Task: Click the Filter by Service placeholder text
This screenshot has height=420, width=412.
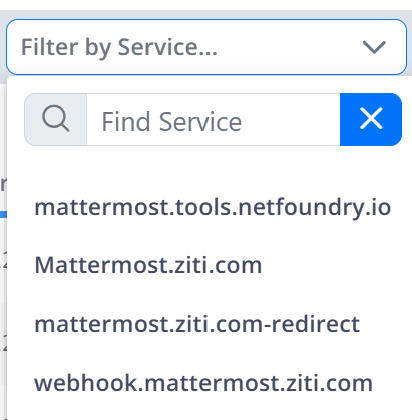Action: pos(119,47)
